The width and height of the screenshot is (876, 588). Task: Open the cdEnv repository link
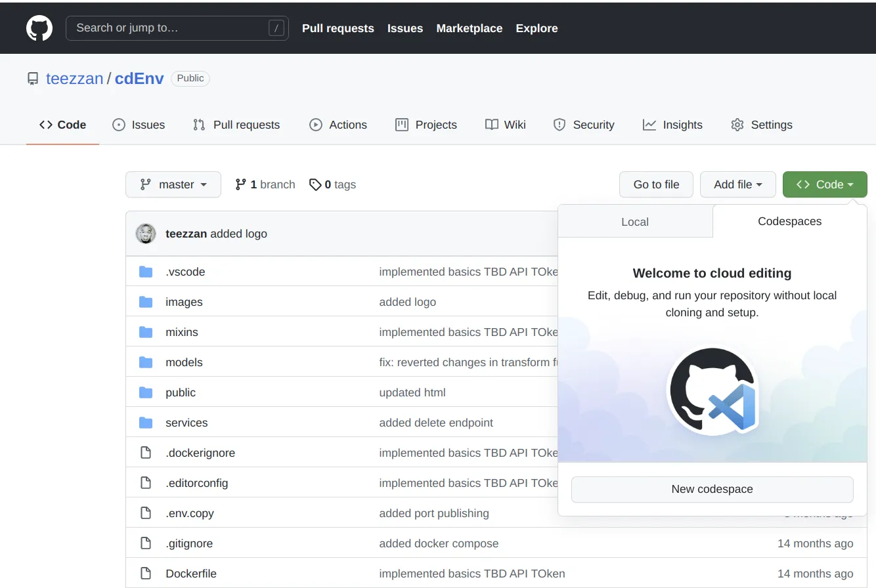point(139,79)
